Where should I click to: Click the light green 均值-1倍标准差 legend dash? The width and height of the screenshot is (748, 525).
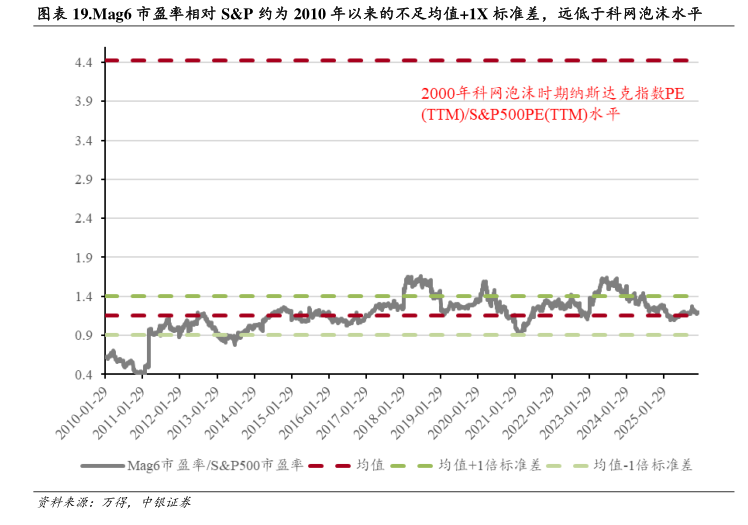[566, 466]
